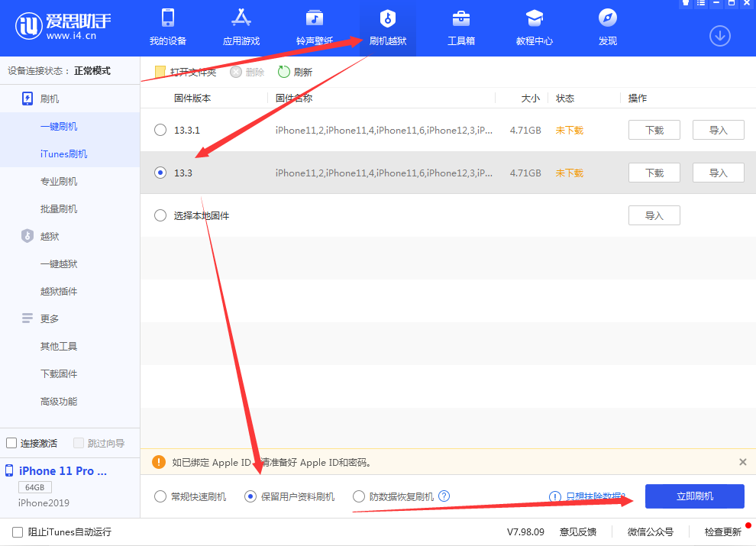Screen dimensions: 756x546
Task: Click the 爱思助手 logo
Action: pyautogui.click(x=63, y=25)
